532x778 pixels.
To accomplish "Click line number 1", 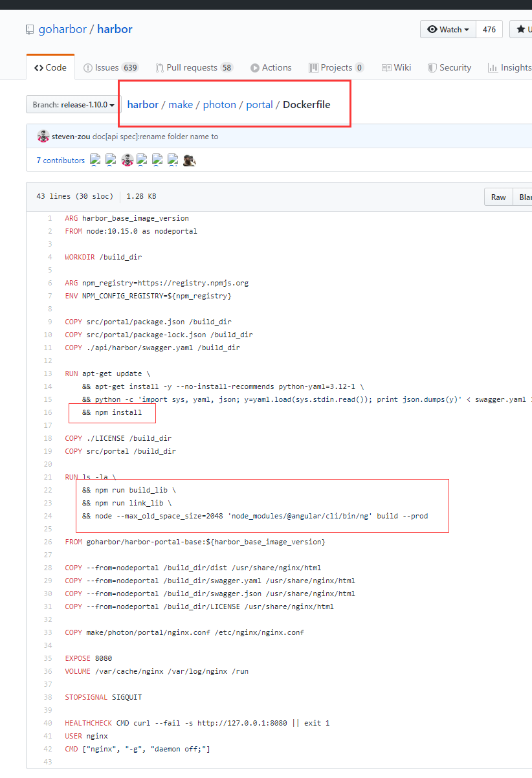I will 49,218.
